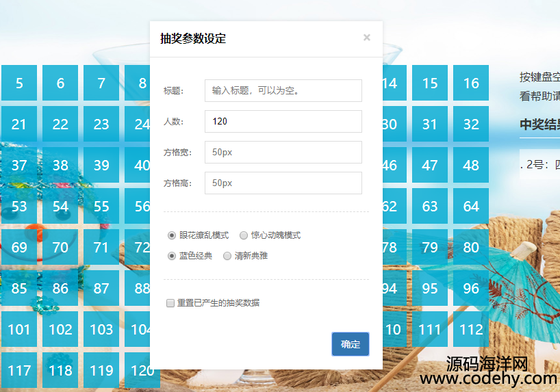Click number tile 95 in grid
This screenshot has width=560, height=392.
point(430,289)
